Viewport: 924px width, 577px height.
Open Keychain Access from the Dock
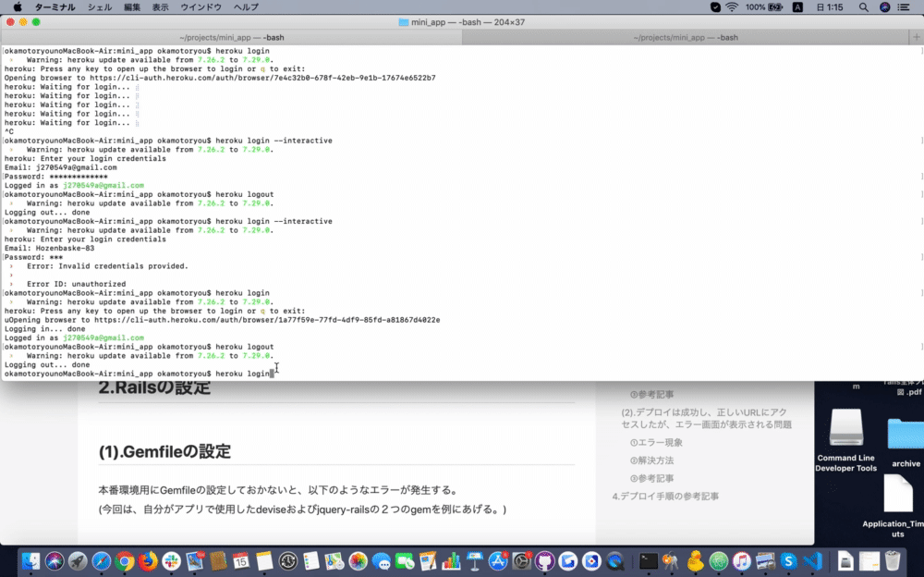point(671,560)
